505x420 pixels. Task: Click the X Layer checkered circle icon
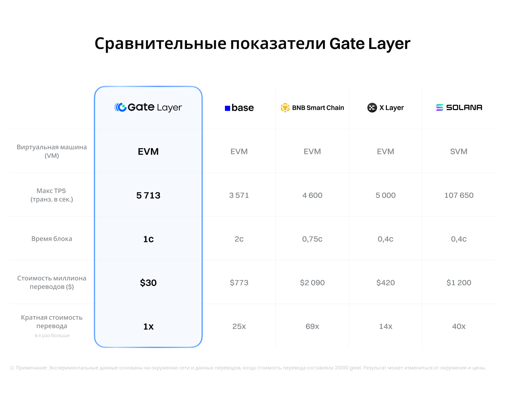click(372, 107)
